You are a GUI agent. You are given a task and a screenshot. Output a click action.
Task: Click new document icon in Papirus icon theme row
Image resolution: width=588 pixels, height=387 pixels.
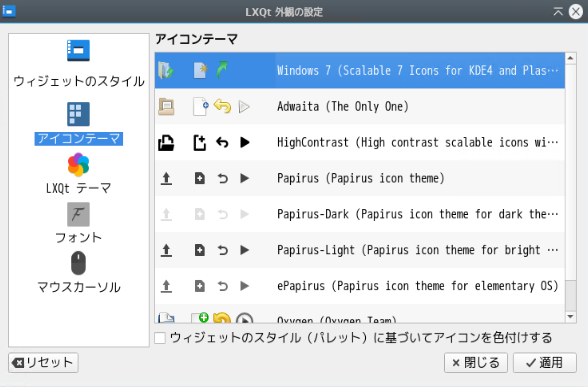coord(200,178)
